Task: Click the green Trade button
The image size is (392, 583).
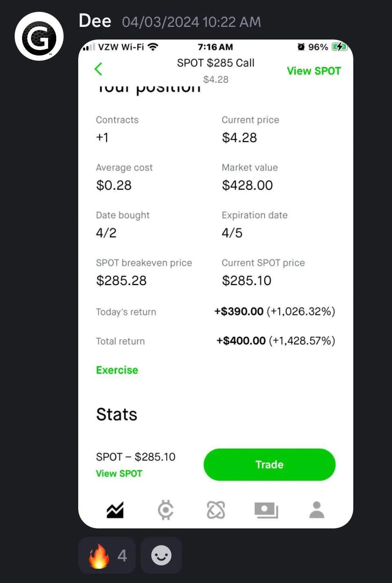Action: (x=269, y=464)
